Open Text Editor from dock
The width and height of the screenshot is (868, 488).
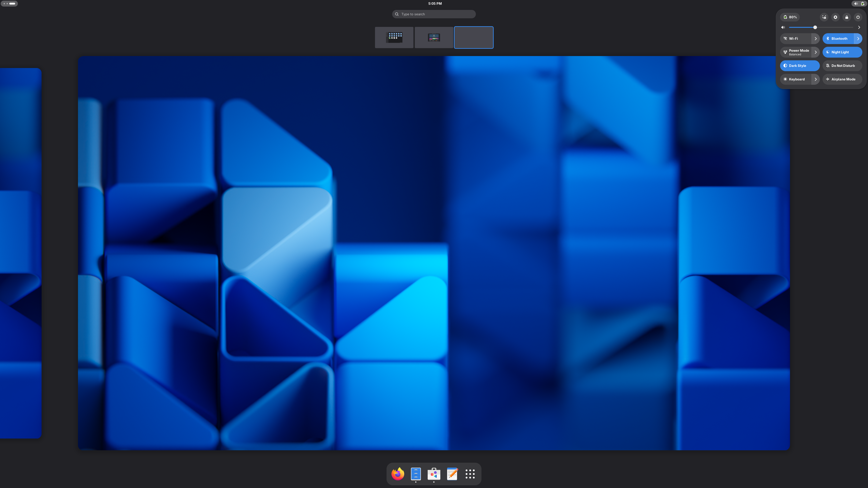click(452, 474)
